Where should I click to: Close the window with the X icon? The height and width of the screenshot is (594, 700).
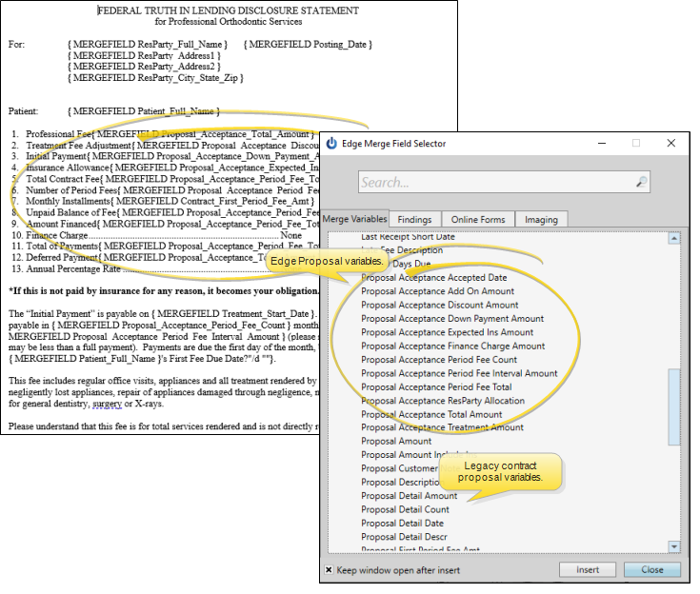coord(671,144)
